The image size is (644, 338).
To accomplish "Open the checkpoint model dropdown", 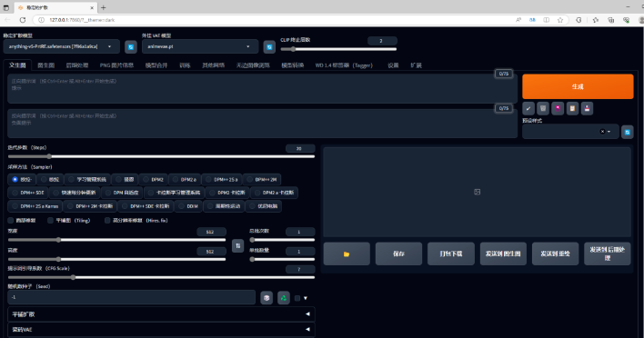I will point(62,46).
